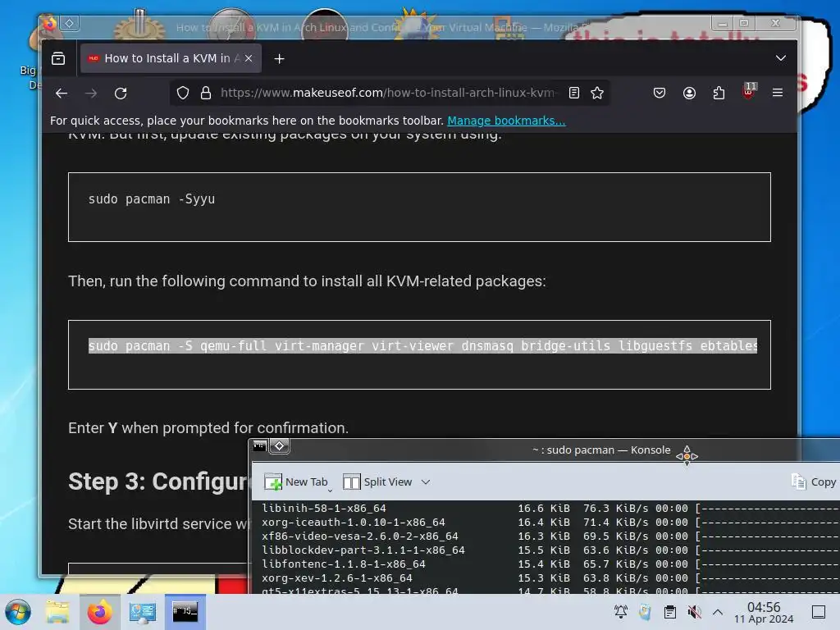Click xf86-video-vesa-2.6.0-2-x86_64 line
This screenshot has width=840, height=630.
tap(360, 536)
